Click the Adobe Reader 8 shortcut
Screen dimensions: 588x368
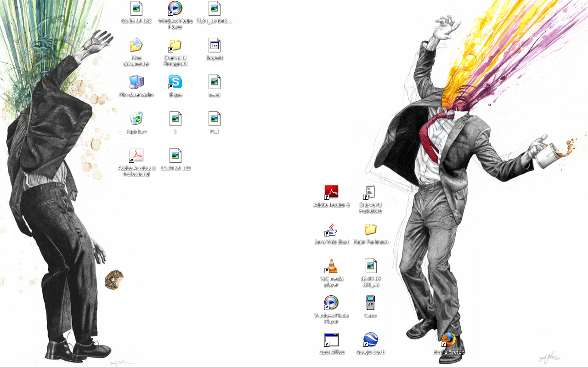pyautogui.click(x=331, y=192)
